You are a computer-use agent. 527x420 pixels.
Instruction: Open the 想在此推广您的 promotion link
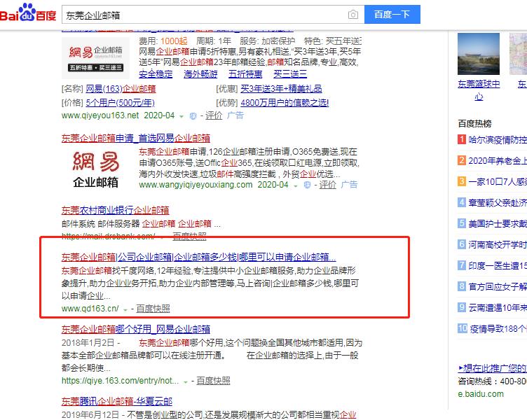click(493, 368)
